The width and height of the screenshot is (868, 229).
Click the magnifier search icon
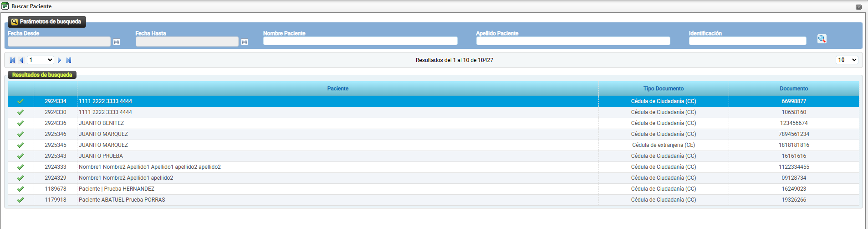pyautogui.click(x=822, y=39)
